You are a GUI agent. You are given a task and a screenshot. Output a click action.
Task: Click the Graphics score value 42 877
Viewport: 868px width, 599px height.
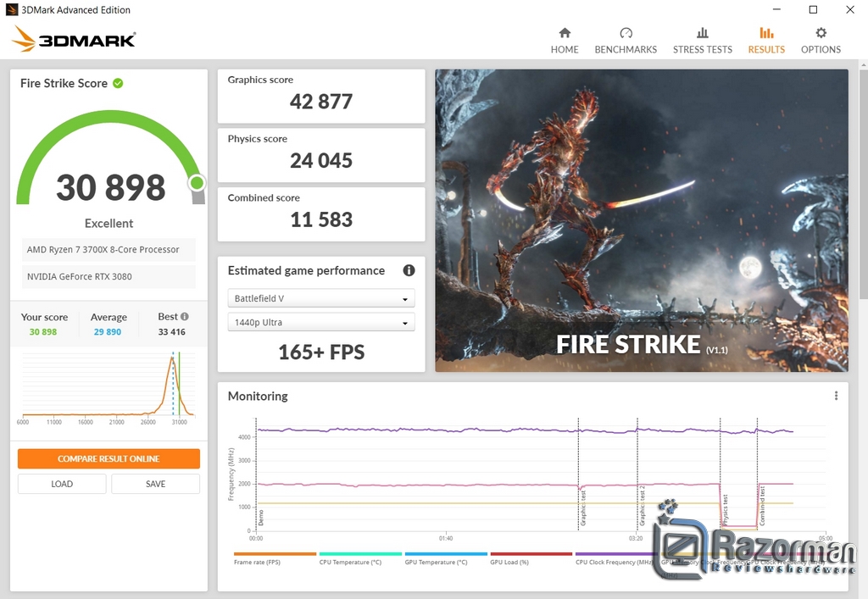321,101
